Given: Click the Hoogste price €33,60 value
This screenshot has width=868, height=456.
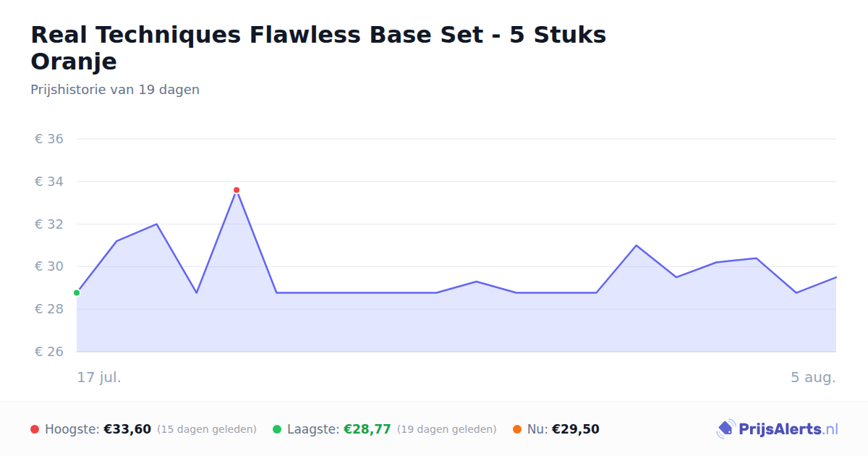Looking at the screenshot, I should click(127, 429).
